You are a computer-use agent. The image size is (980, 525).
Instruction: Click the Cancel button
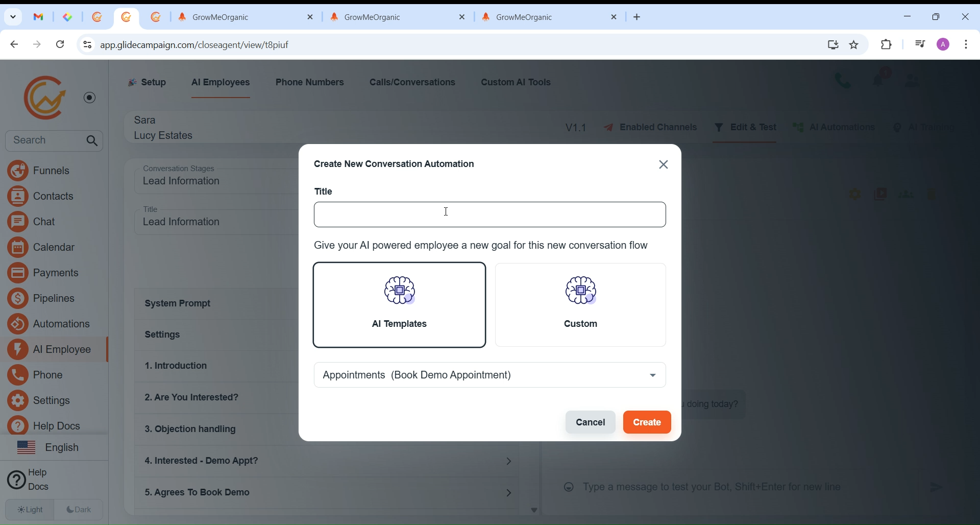(590, 422)
